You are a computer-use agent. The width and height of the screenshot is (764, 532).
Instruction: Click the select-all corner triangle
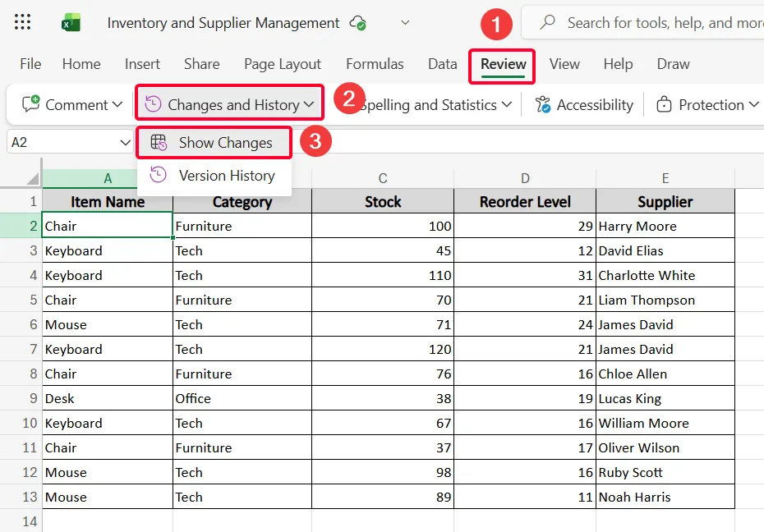pos(33,179)
